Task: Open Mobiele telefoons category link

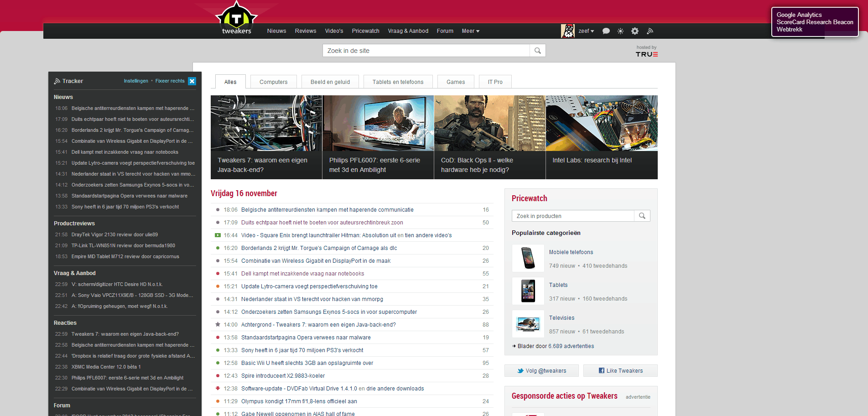Action: [x=571, y=252]
